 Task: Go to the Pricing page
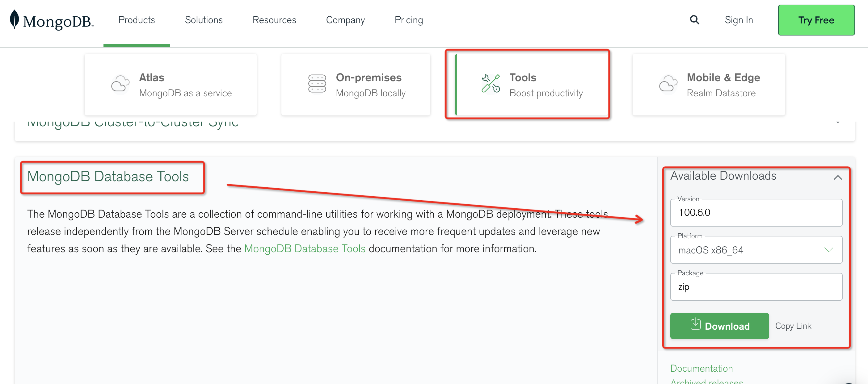pos(409,20)
